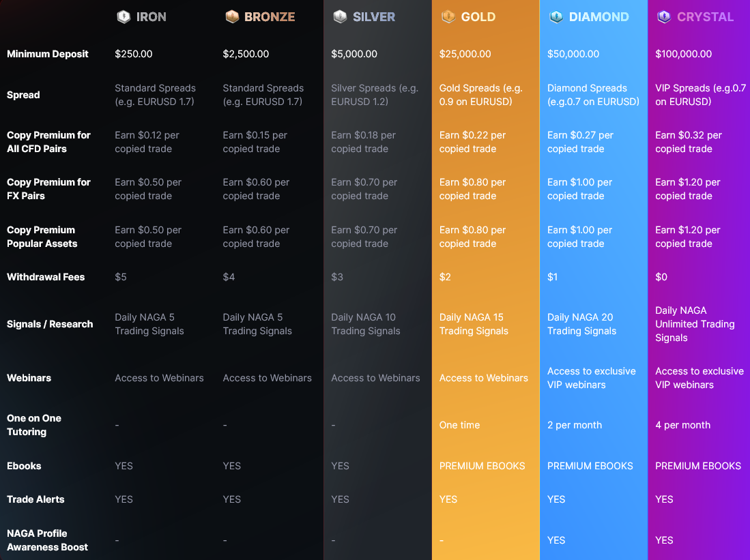The image size is (750, 560).
Task: Click the Crystal tier gem icon
Action: click(664, 17)
